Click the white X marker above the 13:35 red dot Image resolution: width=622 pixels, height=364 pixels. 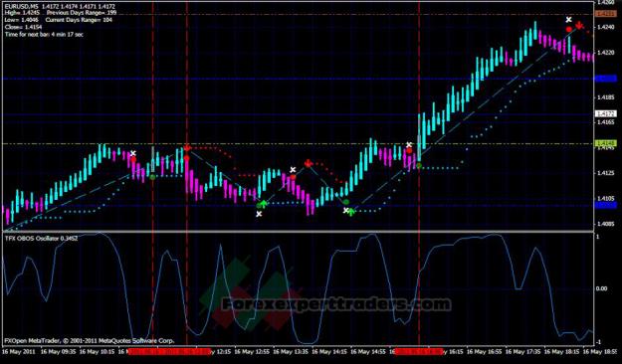[x=293, y=170]
